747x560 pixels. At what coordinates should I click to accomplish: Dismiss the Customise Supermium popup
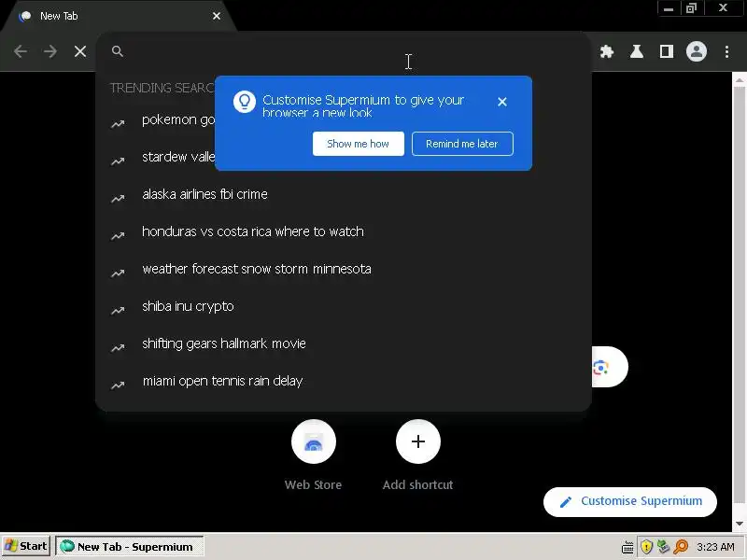click(502, 102)
